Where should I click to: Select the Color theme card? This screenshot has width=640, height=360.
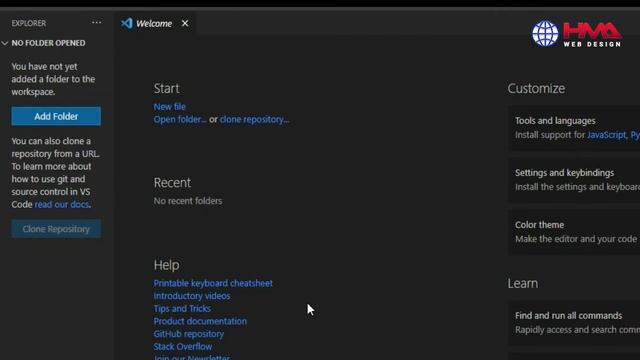574,232
